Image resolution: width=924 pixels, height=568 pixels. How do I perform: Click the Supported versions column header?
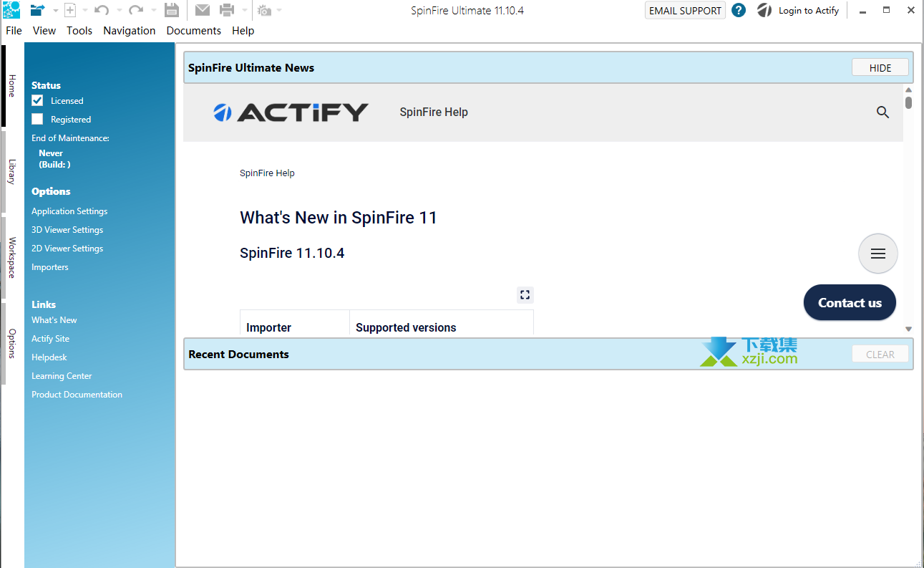pos(406,327)
